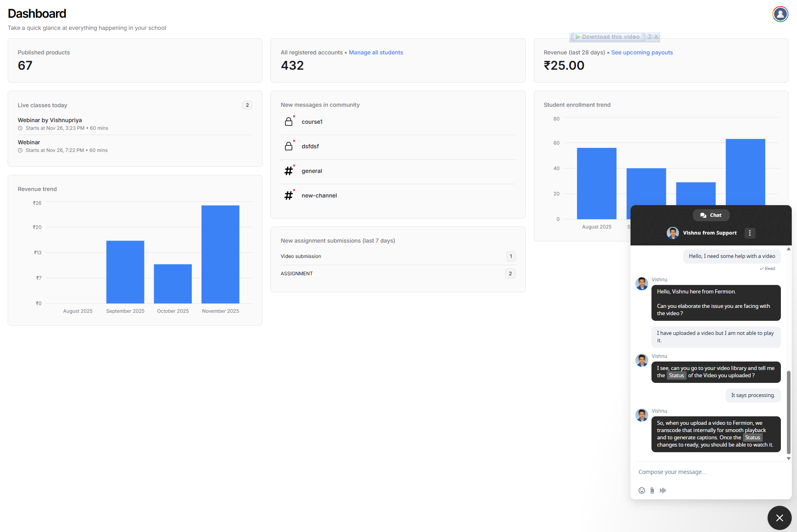Viewport: 797px width, 532px height.
Task: Close the chat widget with X button
Action: click(x=779, y=518)
